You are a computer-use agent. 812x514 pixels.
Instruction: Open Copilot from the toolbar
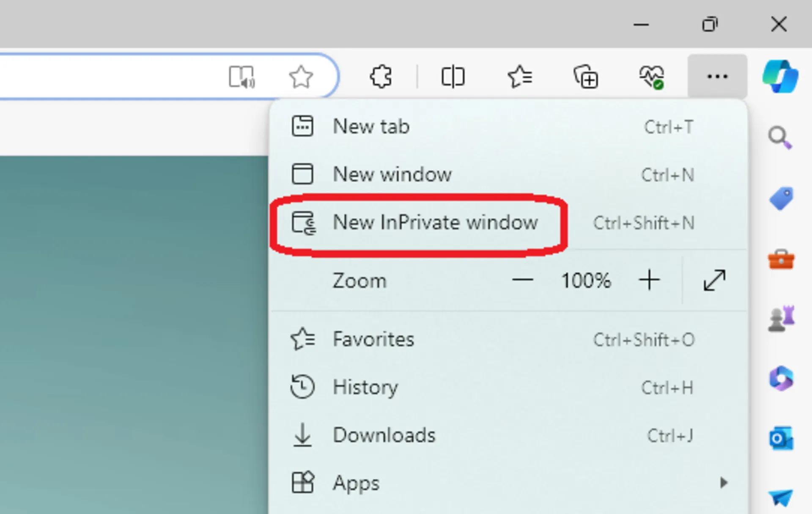pos(780,77)
